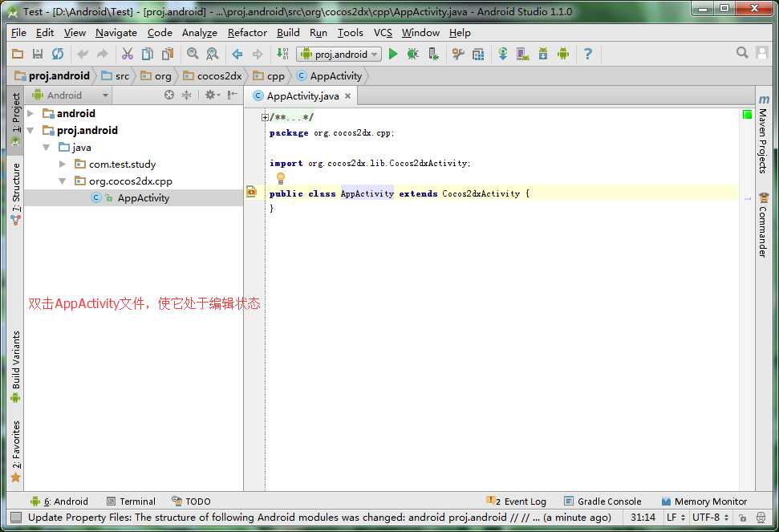The height and width of the screenshot is (532, 779).
Task: Open the Analyze menu
Action: (x=199, y=32)
